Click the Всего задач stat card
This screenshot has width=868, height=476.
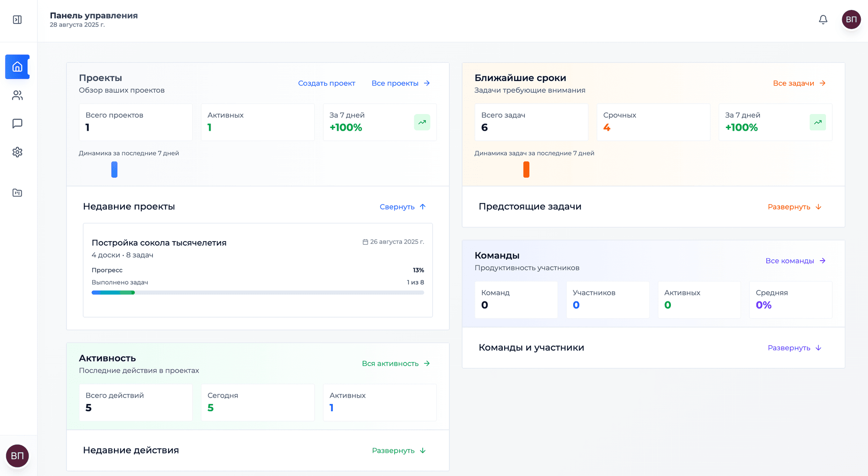click(531, 122)
